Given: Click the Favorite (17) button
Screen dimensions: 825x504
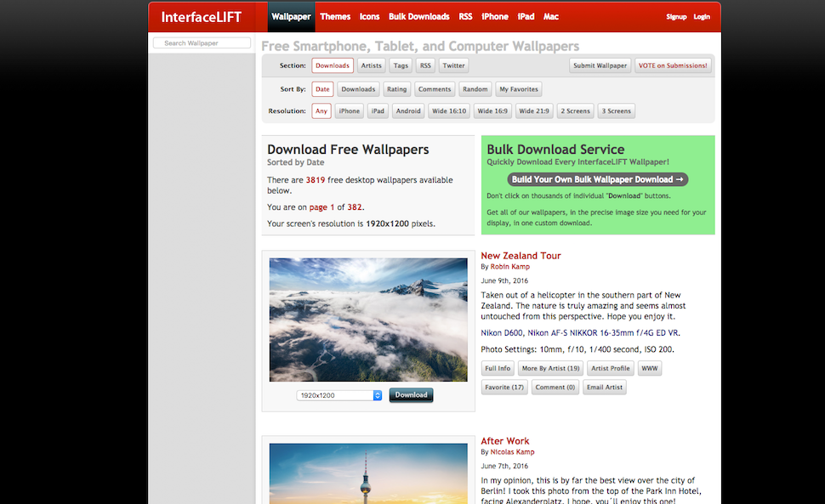Looking at the screenshot, I should coord(504,388).
